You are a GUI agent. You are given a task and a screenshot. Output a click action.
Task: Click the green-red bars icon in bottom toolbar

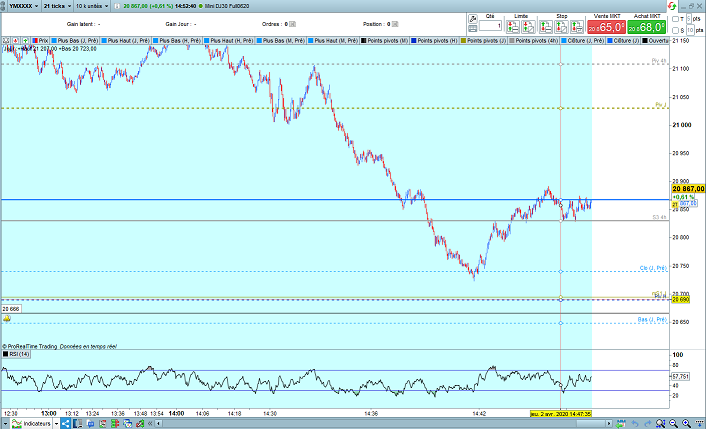[x=115, y=424]
